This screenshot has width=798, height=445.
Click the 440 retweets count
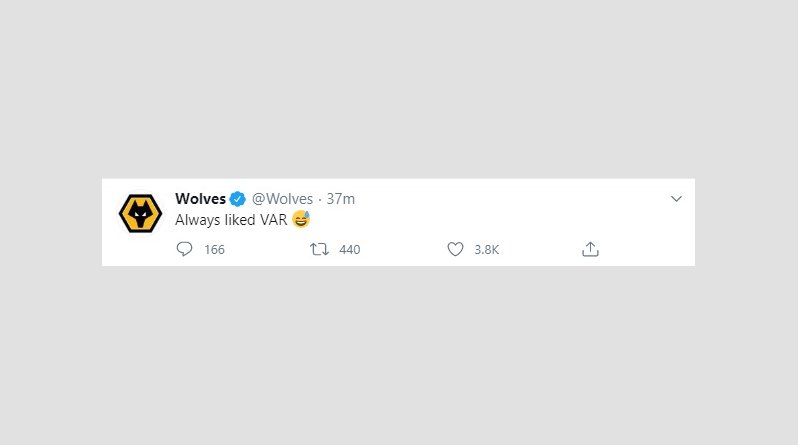(x=350, y=249)
